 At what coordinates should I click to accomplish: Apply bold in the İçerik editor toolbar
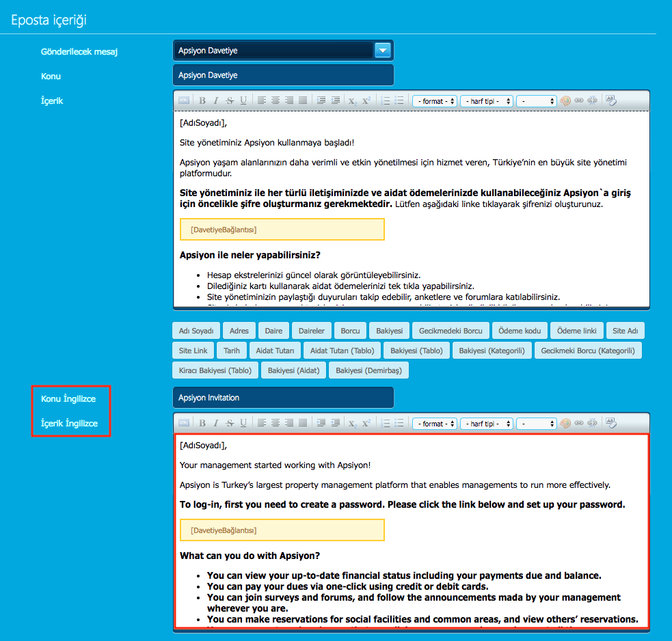coord(202,100)
